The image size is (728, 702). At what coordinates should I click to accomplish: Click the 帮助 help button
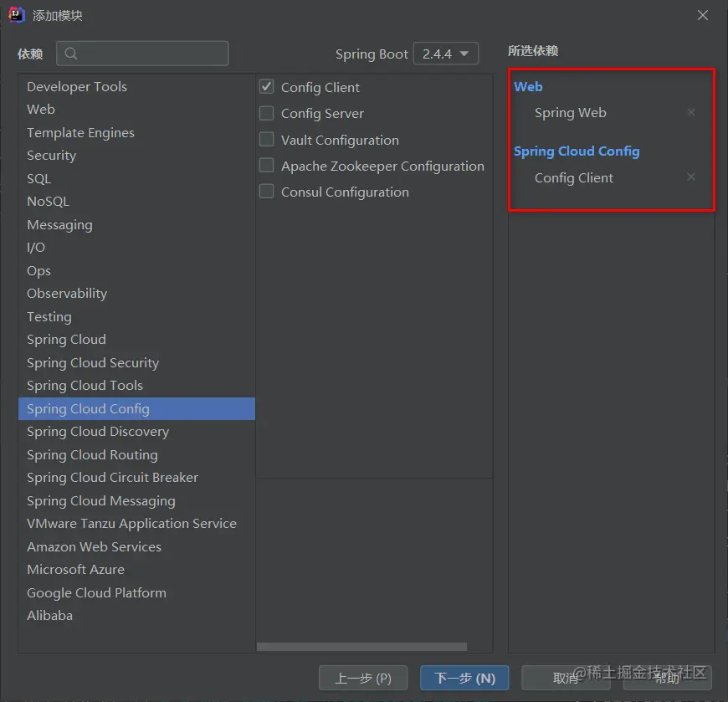(667, 678)
